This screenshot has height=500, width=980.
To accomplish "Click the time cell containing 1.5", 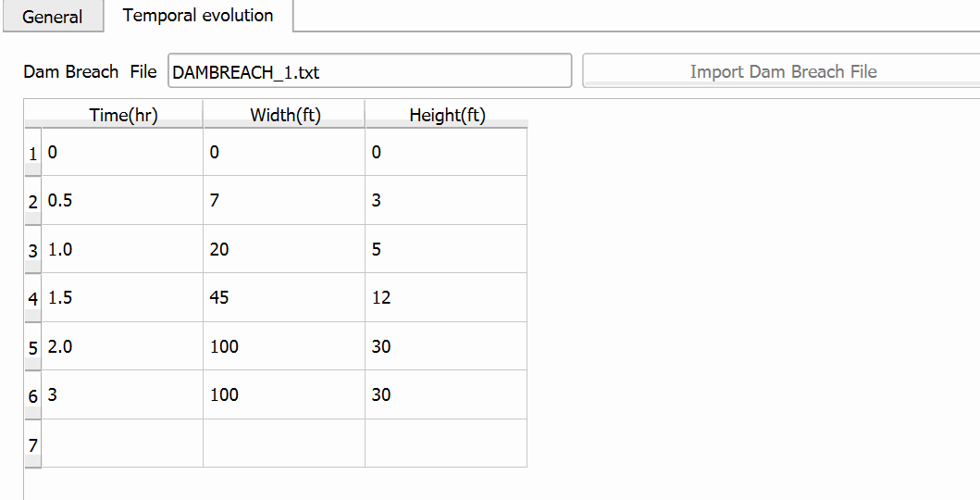I will coord(123,298).
